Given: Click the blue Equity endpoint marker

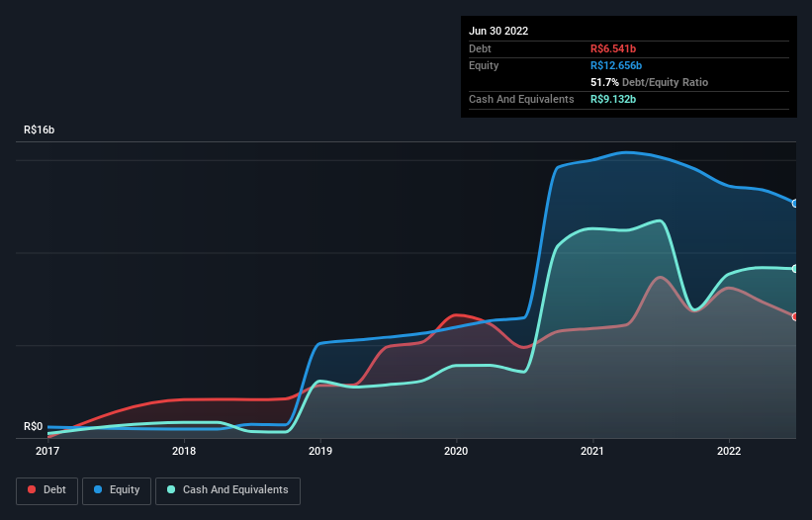Looking at the screenshot, I should coord(795,204).
